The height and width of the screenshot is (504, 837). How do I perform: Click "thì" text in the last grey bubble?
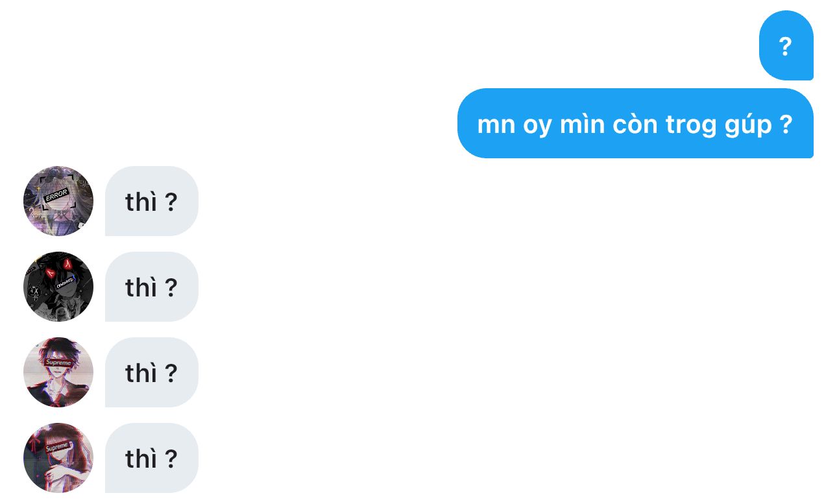pyautogui.click(x=141, y=458)
